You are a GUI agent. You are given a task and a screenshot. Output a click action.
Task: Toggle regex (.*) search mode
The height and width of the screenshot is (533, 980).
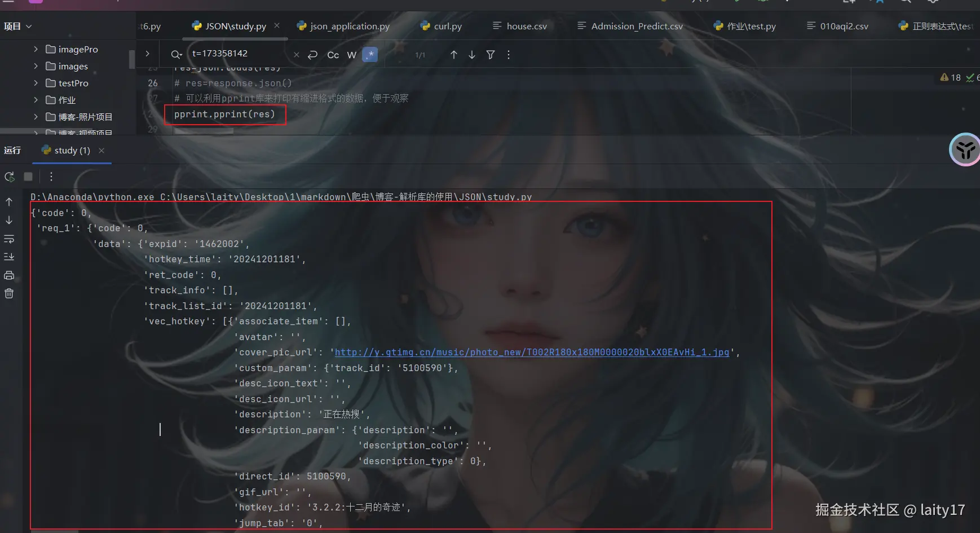point(370,55)
